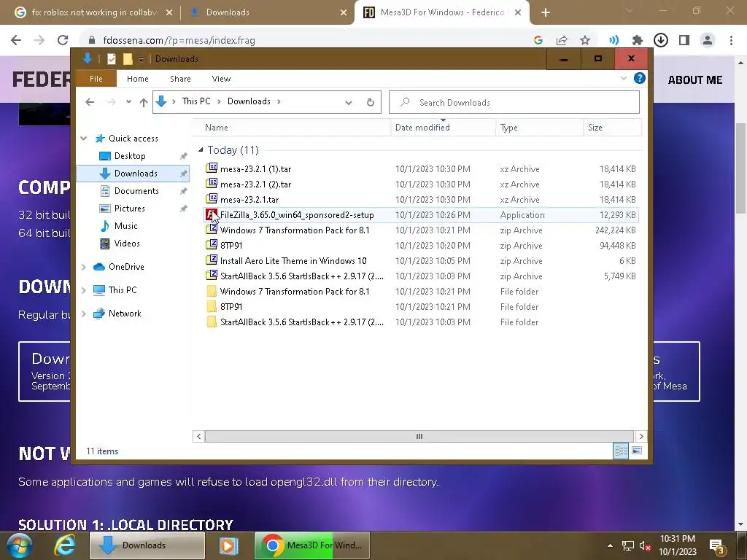Screen dimensions: 747x560
Task: Collapse Quick access tree node
Action: pos(84,139)
